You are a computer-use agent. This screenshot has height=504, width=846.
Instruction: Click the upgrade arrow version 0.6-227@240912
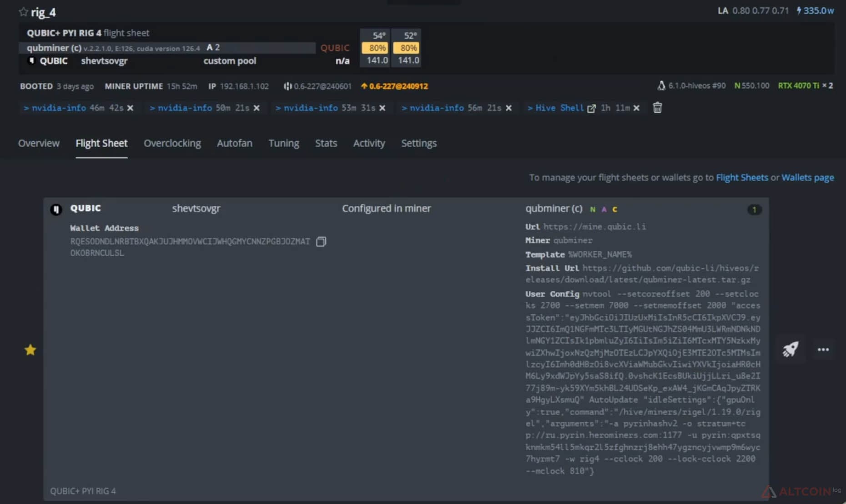coord(394,86)
